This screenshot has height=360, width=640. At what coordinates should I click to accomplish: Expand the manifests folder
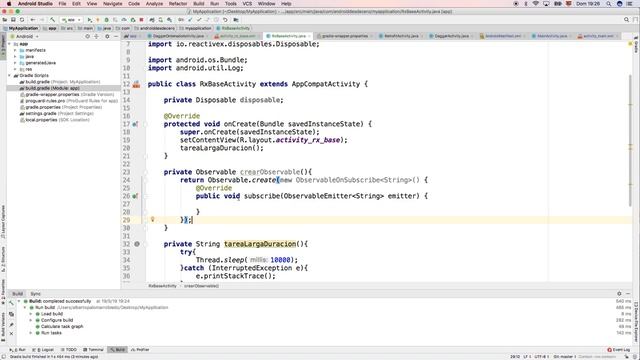tap(16, 50)
